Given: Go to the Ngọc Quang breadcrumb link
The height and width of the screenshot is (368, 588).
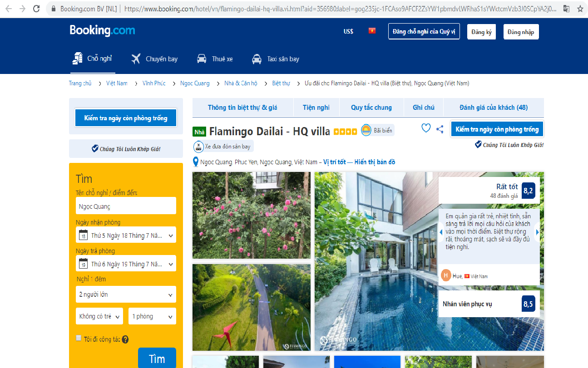Looking at the screenshot, I should [x=195, y=83].
